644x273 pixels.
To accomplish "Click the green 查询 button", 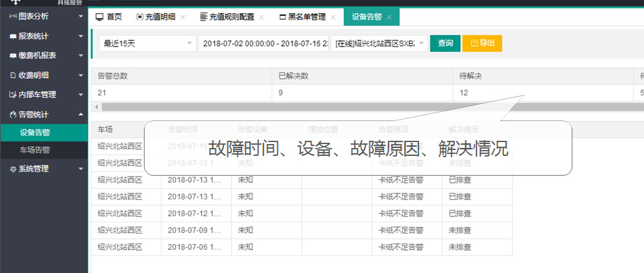I will [445, 43].
